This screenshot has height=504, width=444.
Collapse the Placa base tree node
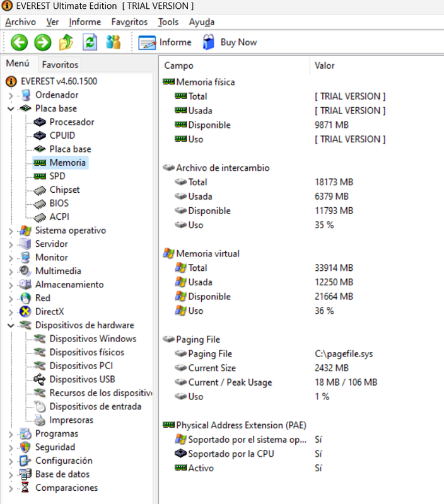pos(11,108)
